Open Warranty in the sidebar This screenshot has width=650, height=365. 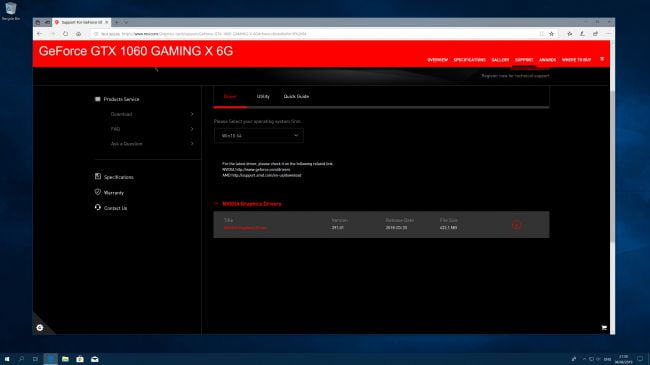114,193
